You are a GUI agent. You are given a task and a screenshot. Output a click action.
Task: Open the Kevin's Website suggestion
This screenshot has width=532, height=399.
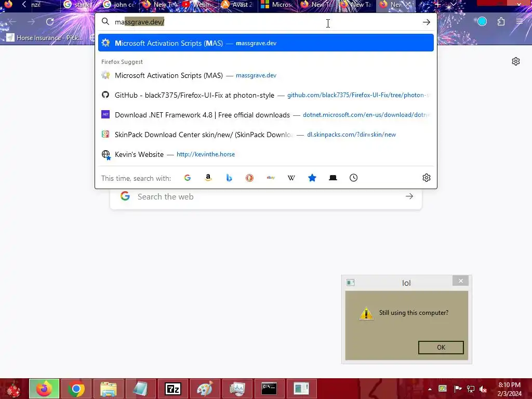click(265, 154)
